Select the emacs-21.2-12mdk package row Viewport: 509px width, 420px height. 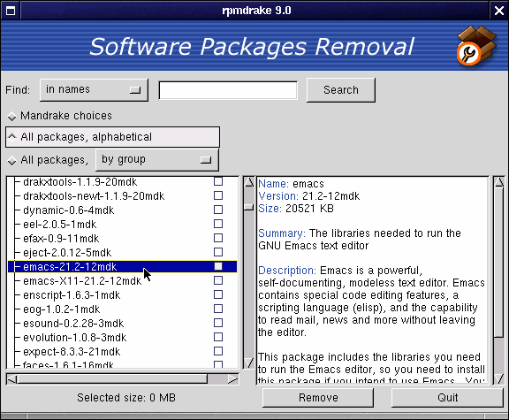point(122,267)
